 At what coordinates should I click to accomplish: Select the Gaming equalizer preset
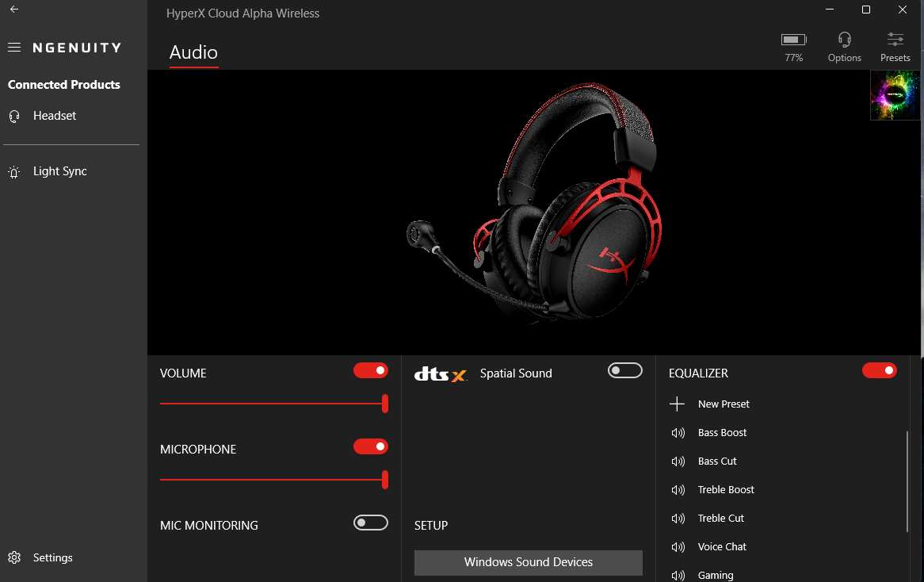point(716,576)
